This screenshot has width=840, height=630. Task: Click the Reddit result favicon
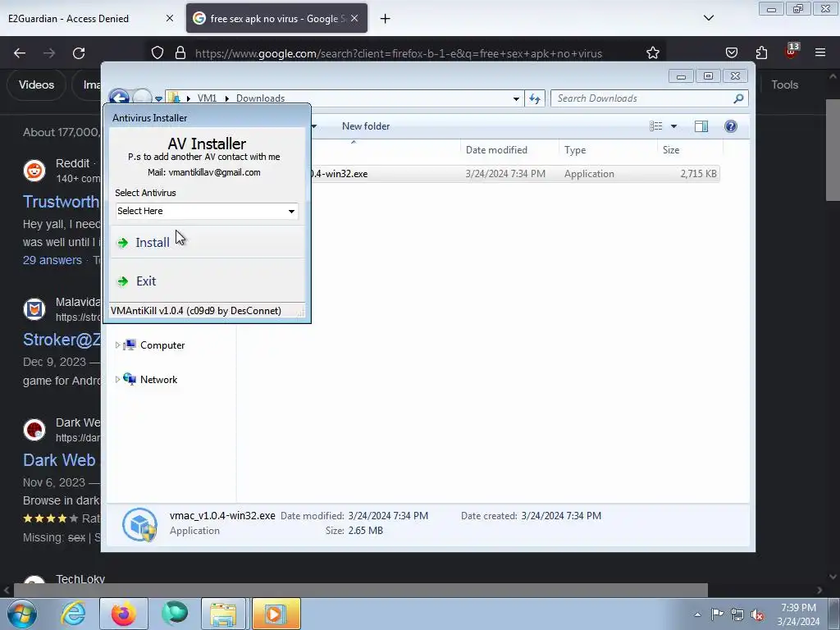click(34, 171)
